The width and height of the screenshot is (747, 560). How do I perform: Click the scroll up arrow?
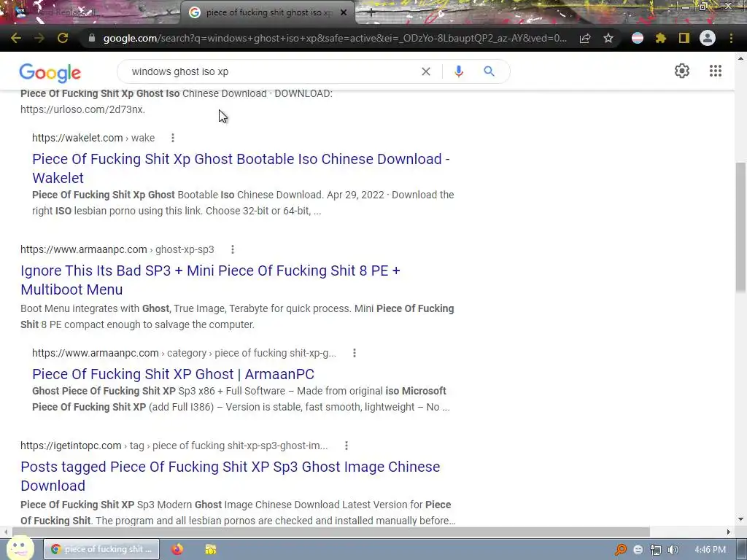(x=740, y=58)
